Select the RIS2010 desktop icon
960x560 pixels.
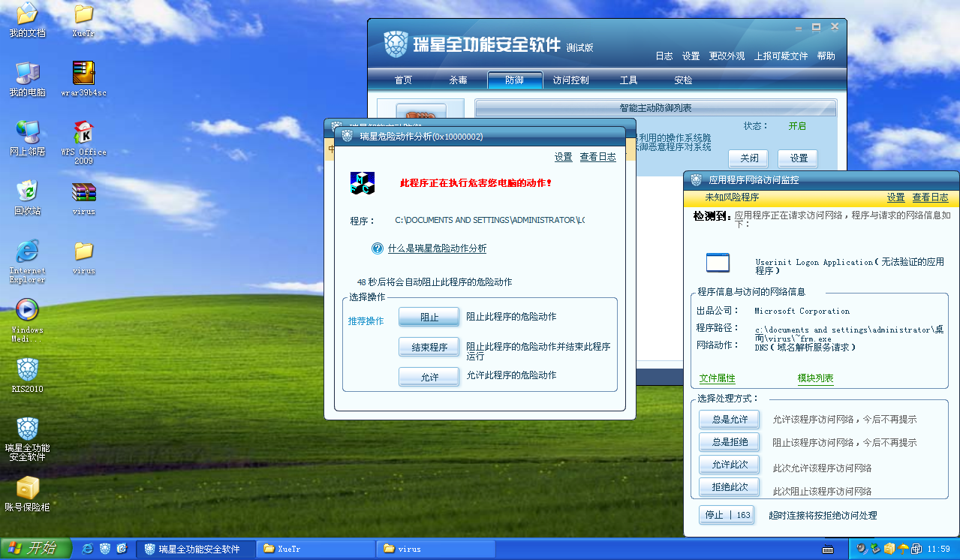pos(27,375)
